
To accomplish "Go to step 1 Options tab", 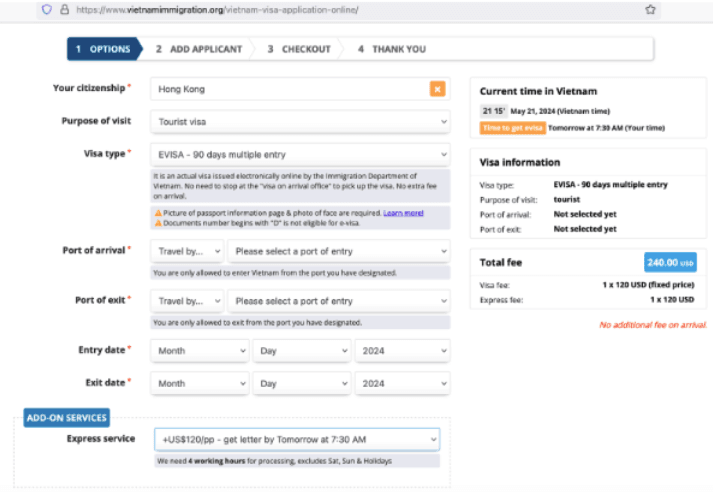I will click(x=103, y=48).
